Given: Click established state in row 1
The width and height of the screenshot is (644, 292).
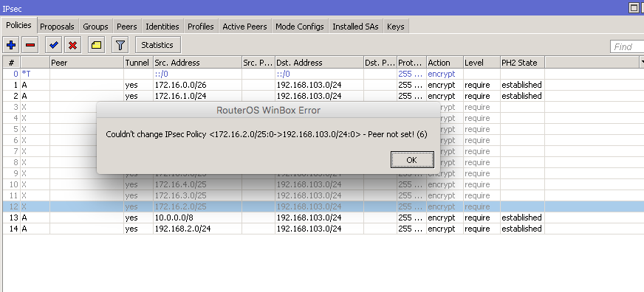Looking at the screenshot, I should coord(522,85).
